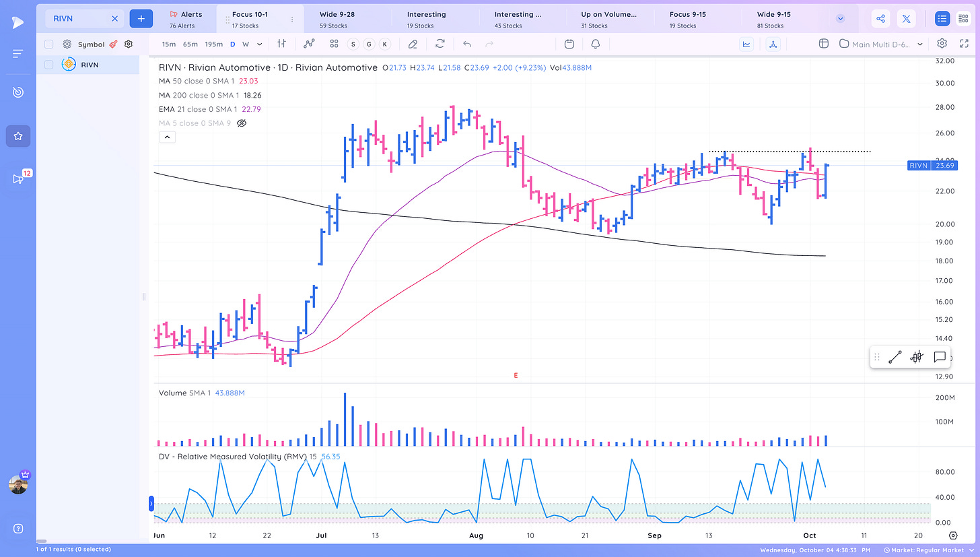Viewport: 980px width, 557px height.
Task: Select the trend line drawing tool
Action: click(x=895, y=358)
